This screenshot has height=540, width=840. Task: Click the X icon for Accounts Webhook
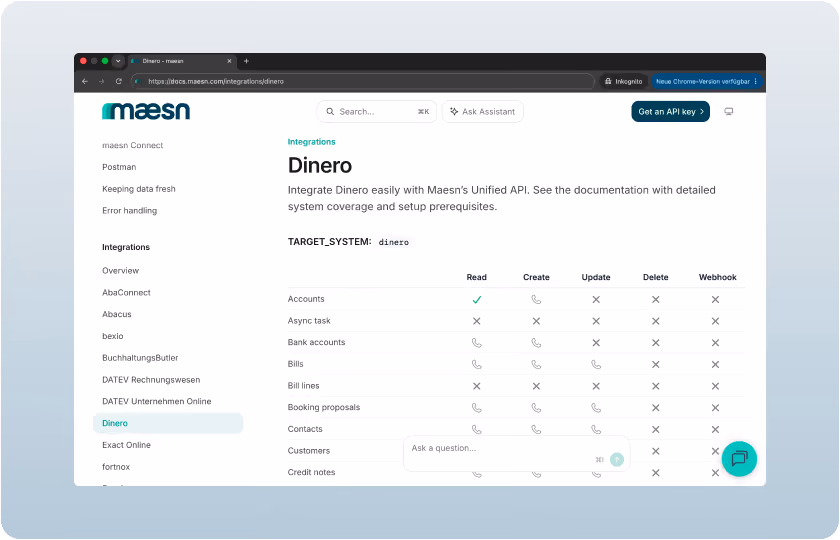pos(715,299)
